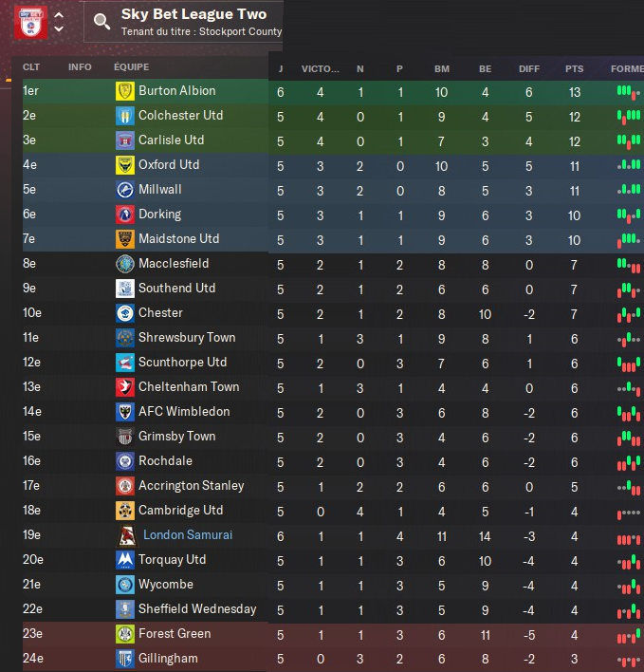Go to next competition with down chevron
This screenshot has height=672, width=644.
[x=59, y=30]
